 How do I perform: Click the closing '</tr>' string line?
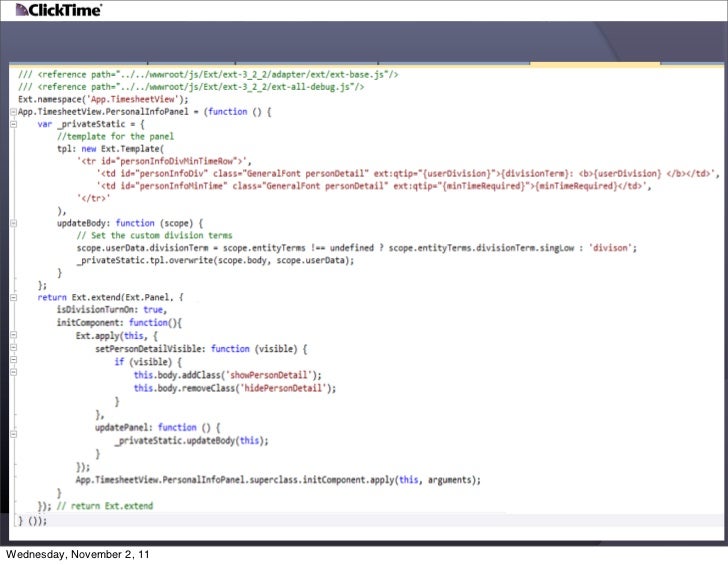click(93, 198)
